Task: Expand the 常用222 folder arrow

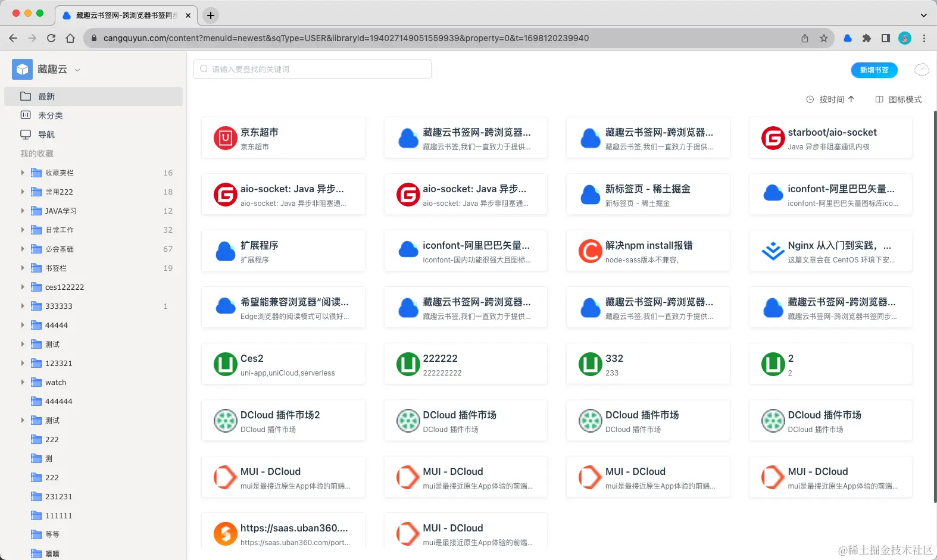Action: pyautogui.click(x=23, y=192)
